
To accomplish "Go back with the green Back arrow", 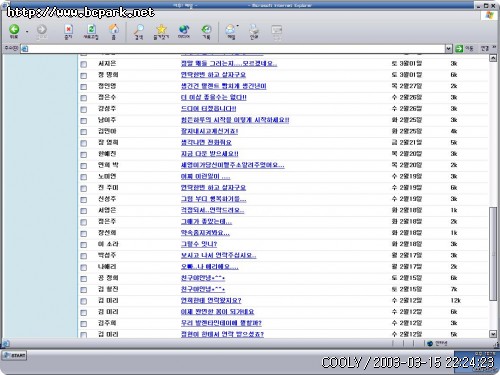I will [x=14, y=31].
